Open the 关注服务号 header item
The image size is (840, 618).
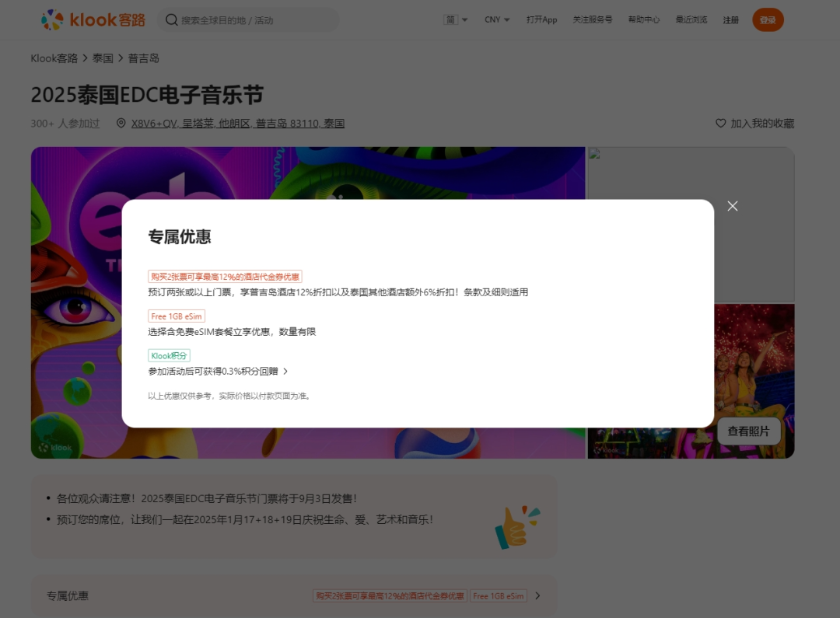click(x=593, y=19)
